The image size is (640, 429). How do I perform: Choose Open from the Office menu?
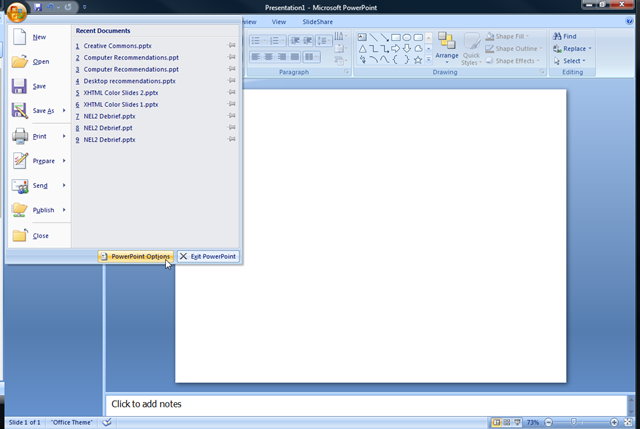pyautogui.click(x=39, y=62)
